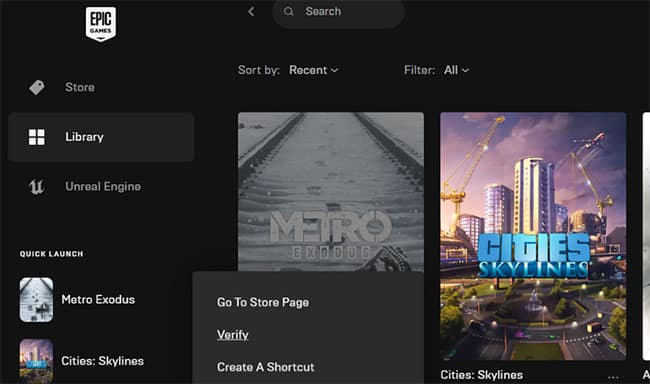
Task: Click Metro Exodus quick launch label
Action: 98,299
